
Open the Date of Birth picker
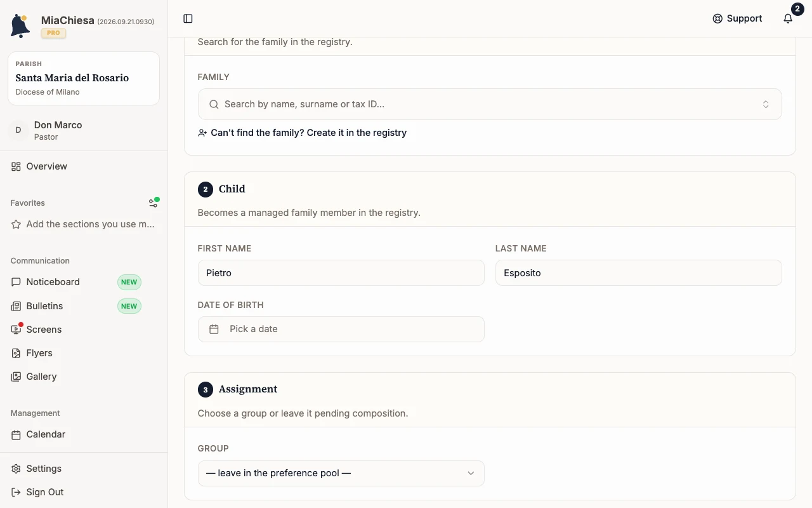click(x=341, y=329)
